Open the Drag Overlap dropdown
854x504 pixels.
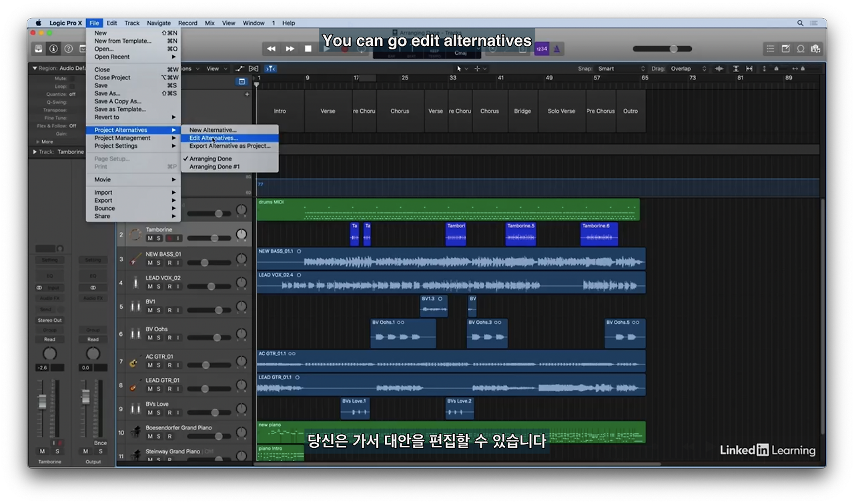689,69
